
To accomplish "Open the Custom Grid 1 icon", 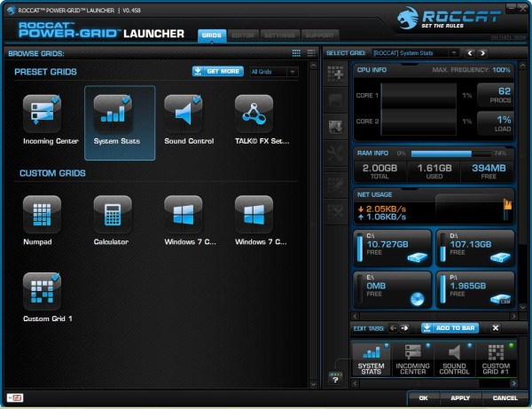I will [42, 291].
